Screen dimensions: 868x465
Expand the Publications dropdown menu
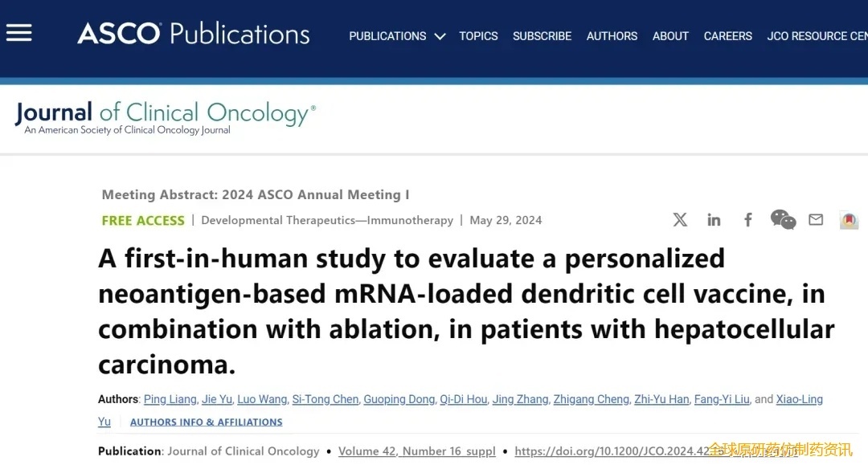pyautogui.click(x=397, y=36)
